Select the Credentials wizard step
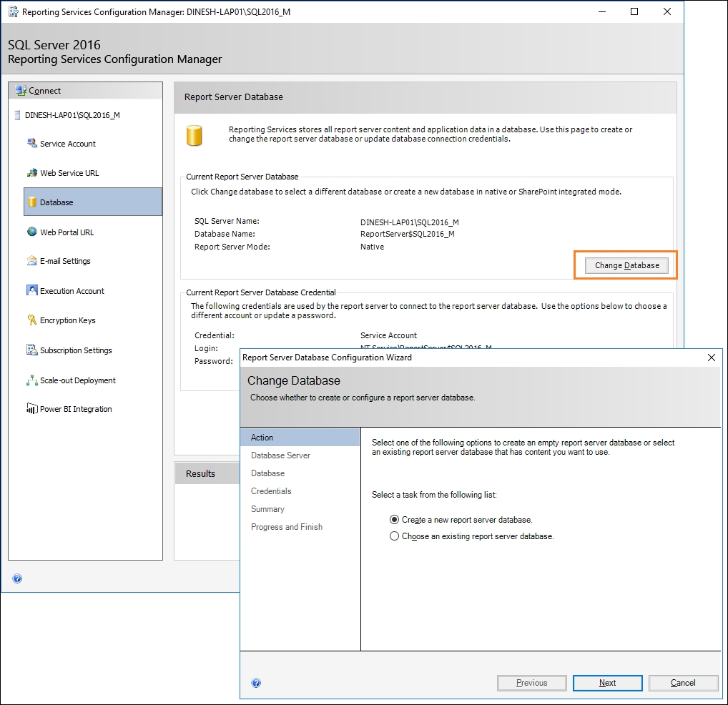 click(x=271, y=491)
